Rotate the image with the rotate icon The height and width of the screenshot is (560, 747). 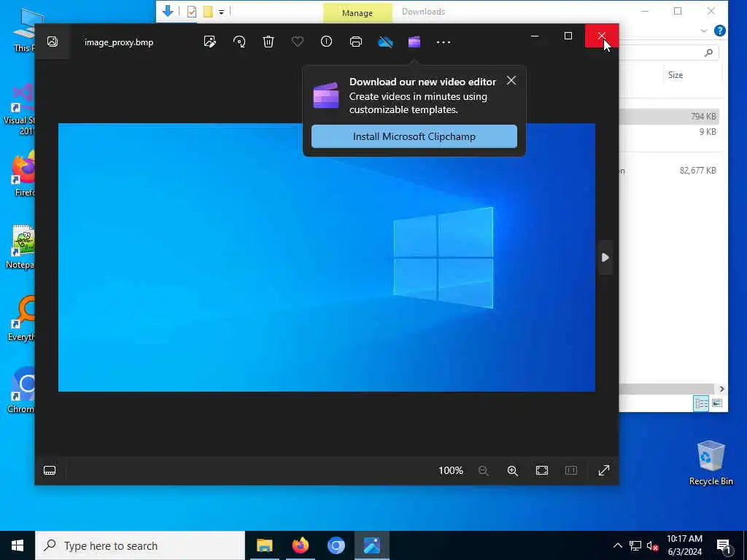point(239,42)
